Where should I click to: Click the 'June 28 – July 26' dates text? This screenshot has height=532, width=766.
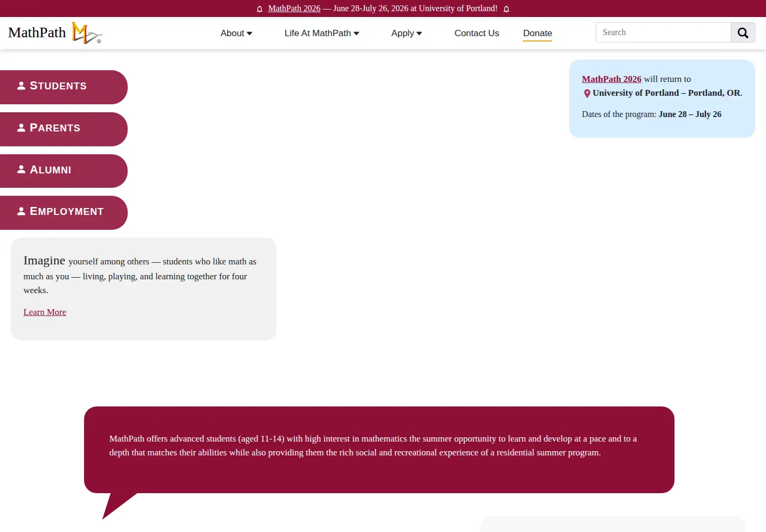[x=690, y=114]
